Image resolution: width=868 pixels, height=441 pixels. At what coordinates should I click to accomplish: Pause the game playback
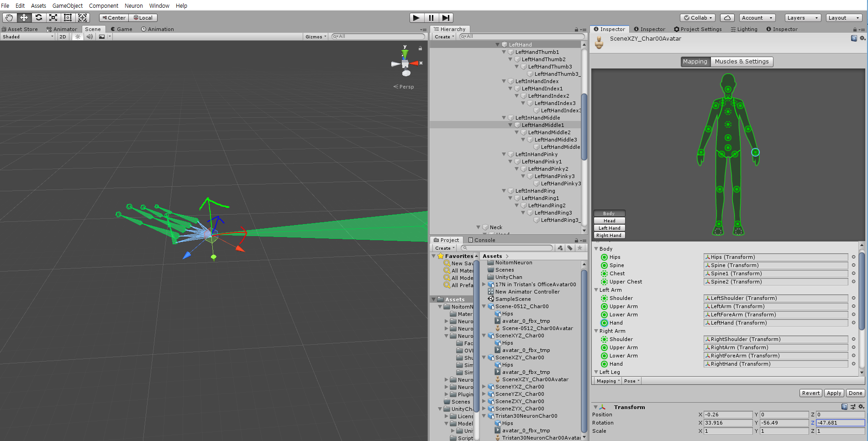431,18
